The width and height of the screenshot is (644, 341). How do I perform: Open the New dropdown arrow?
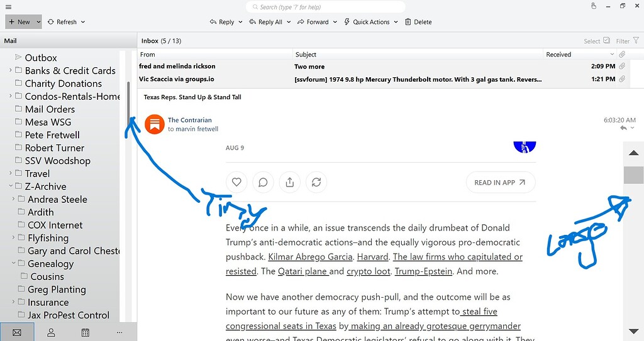pyautogui.click(x=38, y=22)
